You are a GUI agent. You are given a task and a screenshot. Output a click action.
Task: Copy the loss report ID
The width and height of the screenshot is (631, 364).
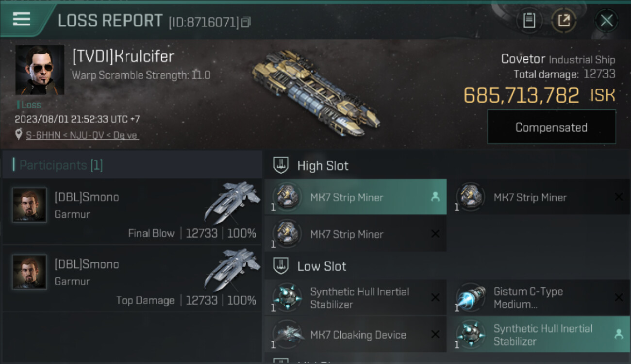point(246,22)
